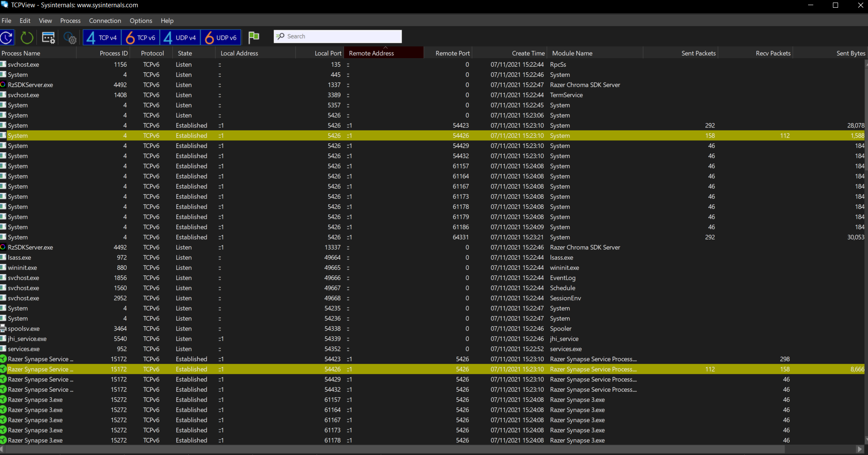Select svchost.exe TermService row port 3389
This screenshot has width=868, height=455.
pyautogui.click(x=432, y=95)
